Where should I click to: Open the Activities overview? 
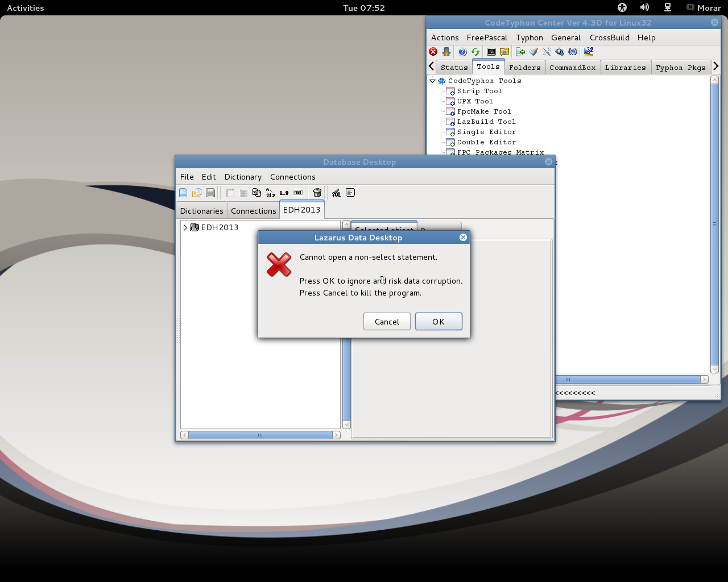[26, 8]
